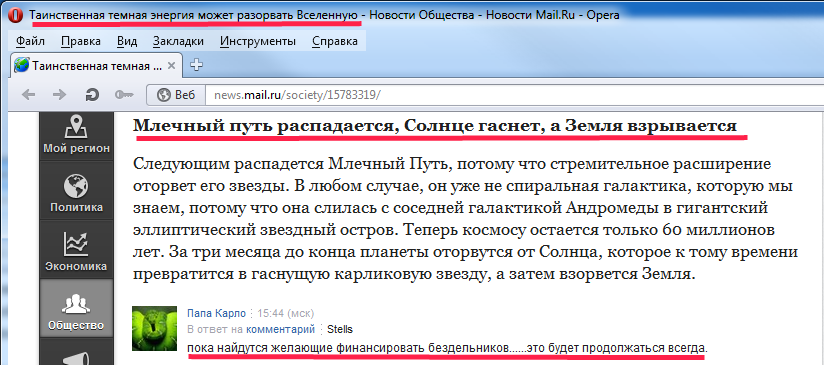Click the green snake avatar
This screenshot has width=824, height=365.
(x=154, y=328)
